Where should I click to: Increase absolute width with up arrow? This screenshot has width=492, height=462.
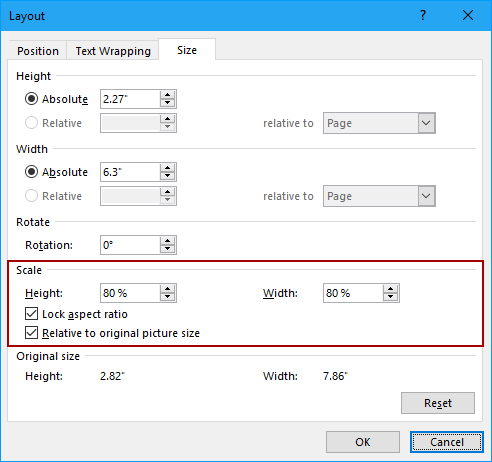167,168
